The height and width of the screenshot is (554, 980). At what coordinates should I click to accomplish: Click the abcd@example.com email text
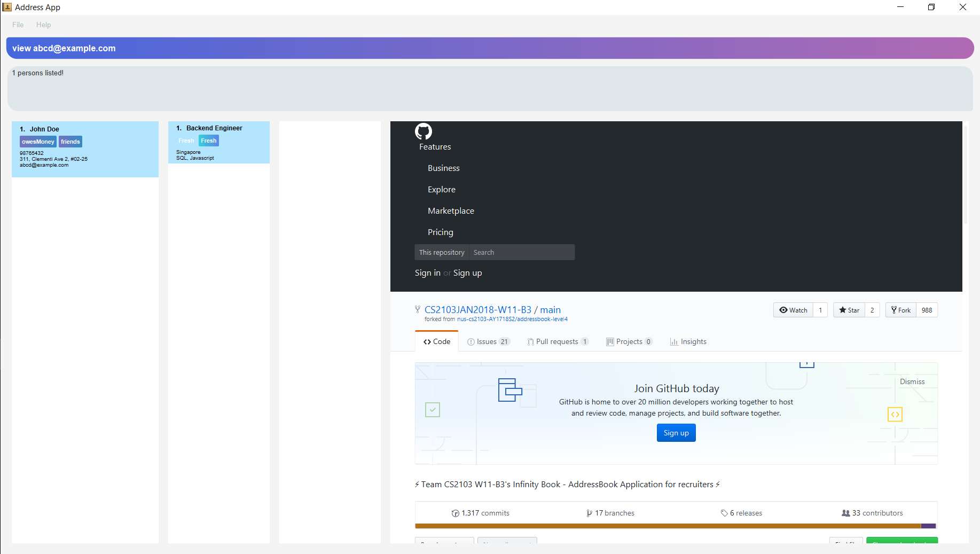tap(44, 165)
